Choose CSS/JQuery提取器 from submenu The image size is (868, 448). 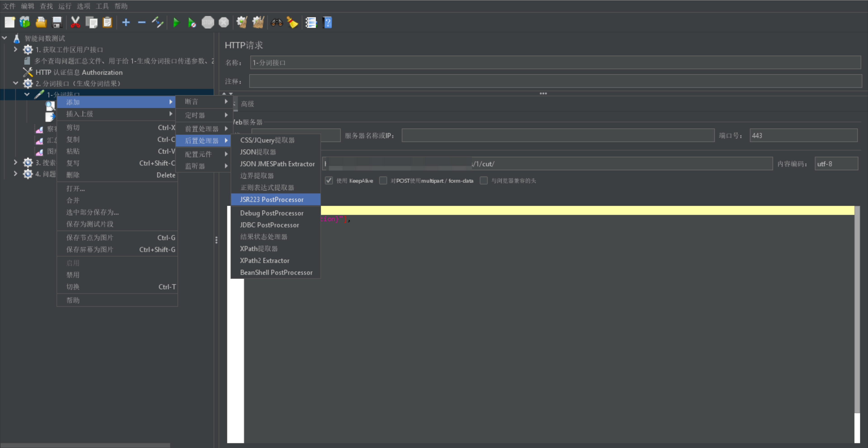pos(275,140)
